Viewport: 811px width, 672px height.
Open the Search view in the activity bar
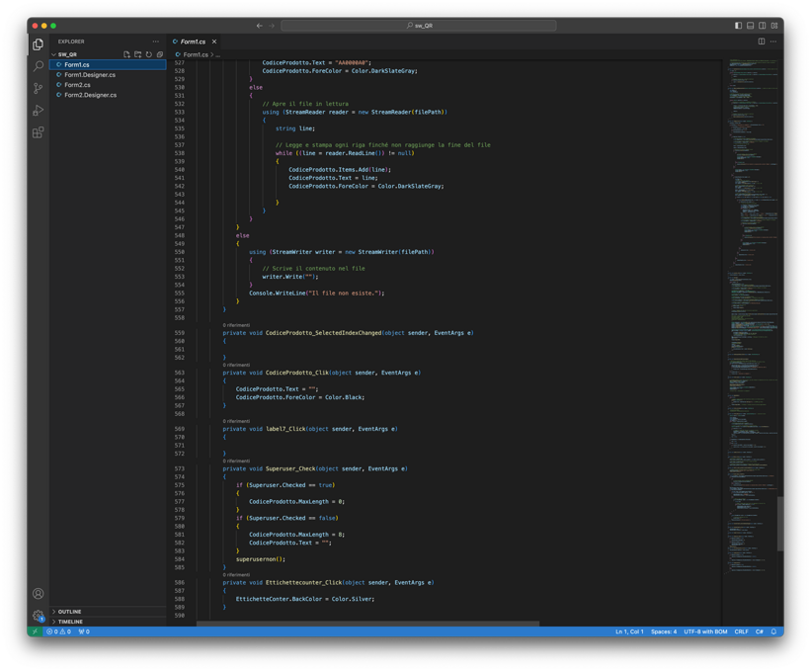coord(38,66)
